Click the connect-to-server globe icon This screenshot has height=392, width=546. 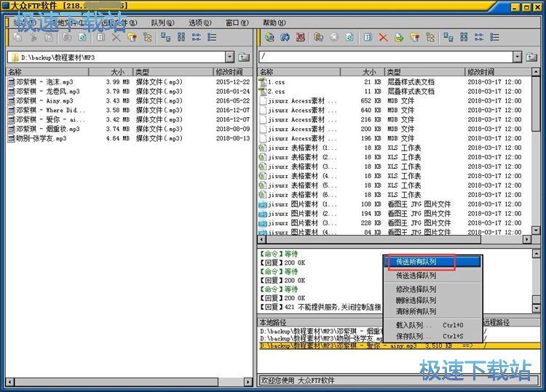tap(269, 37)
